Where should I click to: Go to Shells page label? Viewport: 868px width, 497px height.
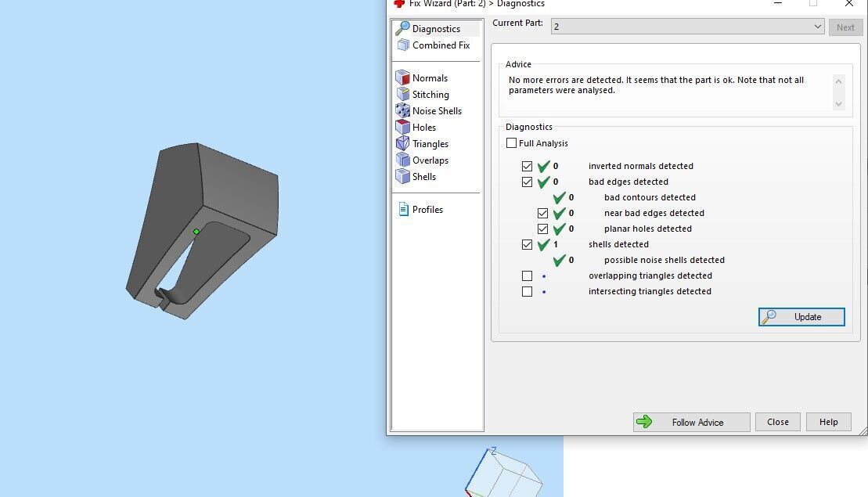coord(424,177)
